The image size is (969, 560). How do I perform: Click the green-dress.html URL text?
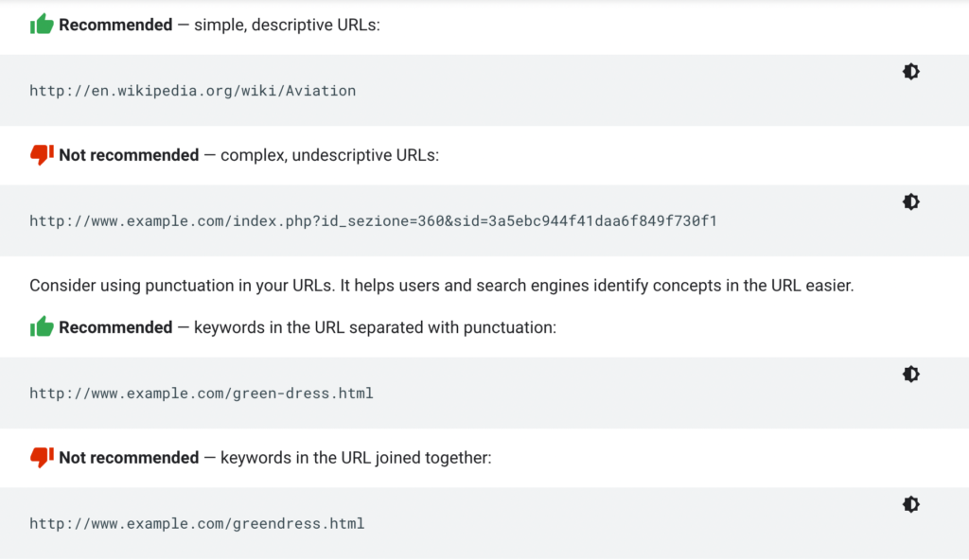201,394
